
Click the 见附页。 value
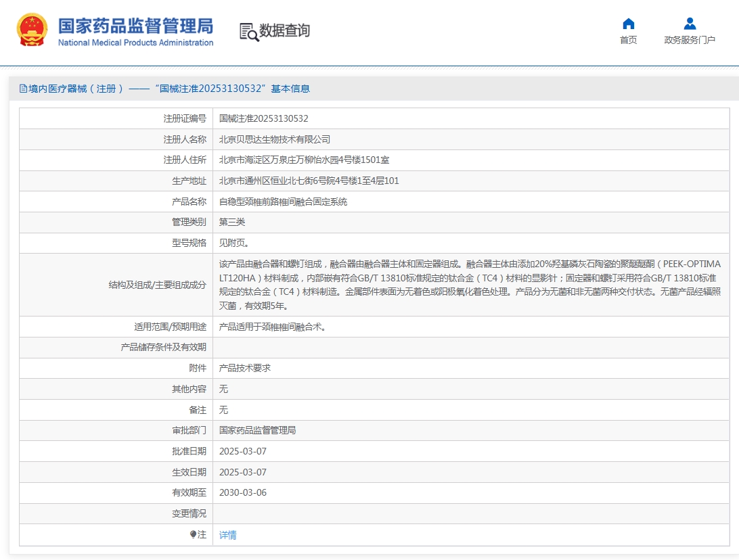click(x=233, y=243)
